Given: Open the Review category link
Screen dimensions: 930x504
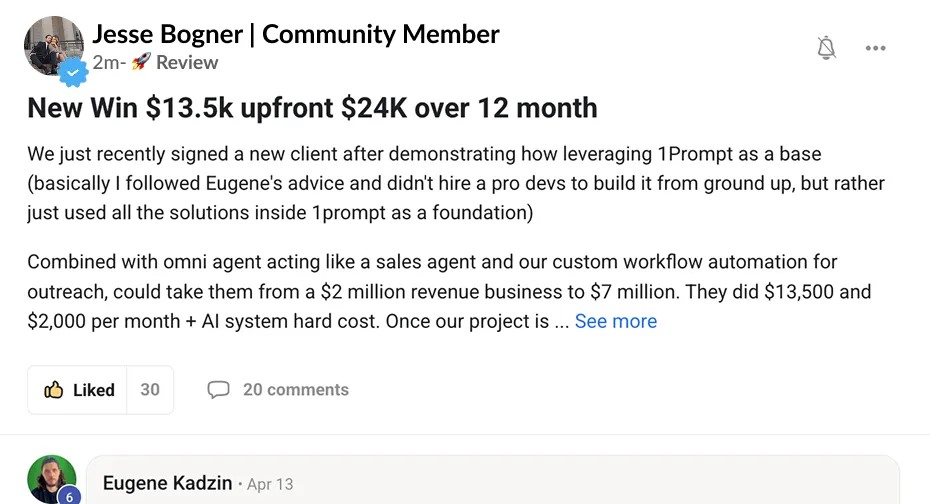Looking at the screenshot, I should (x=187, y=62).
